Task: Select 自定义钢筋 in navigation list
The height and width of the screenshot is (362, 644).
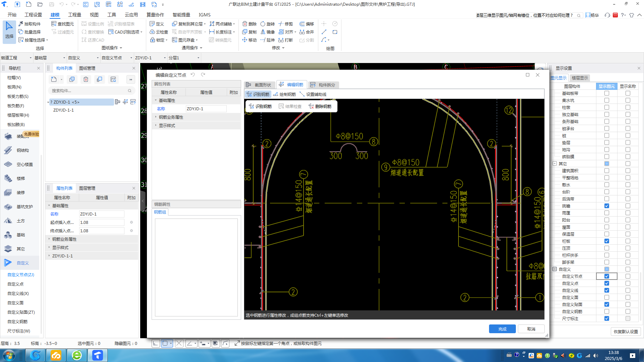Action: click(x=17, y=321)
